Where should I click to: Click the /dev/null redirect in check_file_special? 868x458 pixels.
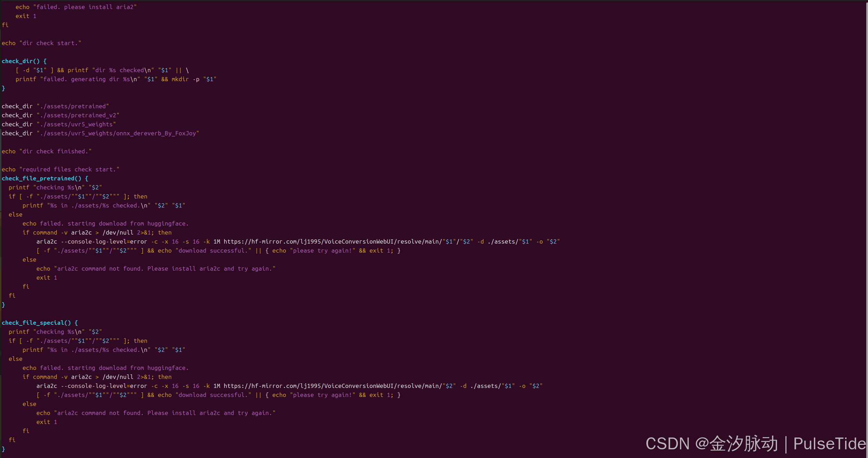[118, 377]
